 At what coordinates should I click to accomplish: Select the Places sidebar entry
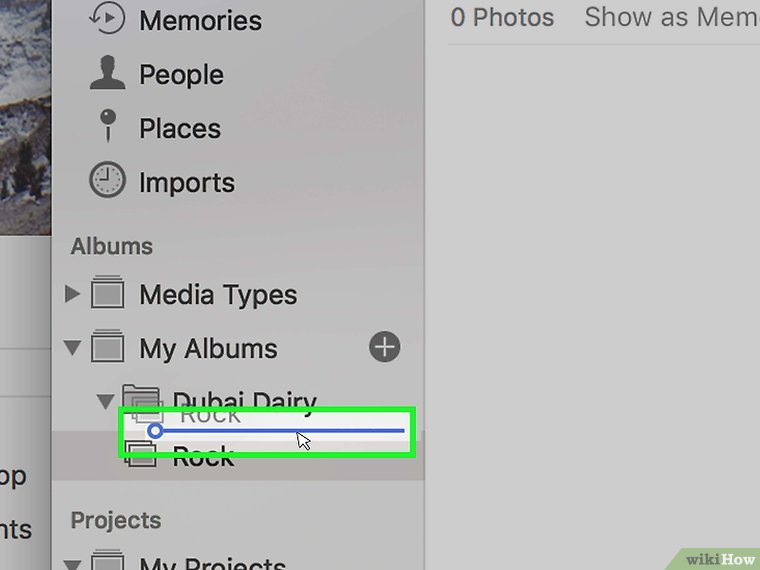tap(180, 129)
